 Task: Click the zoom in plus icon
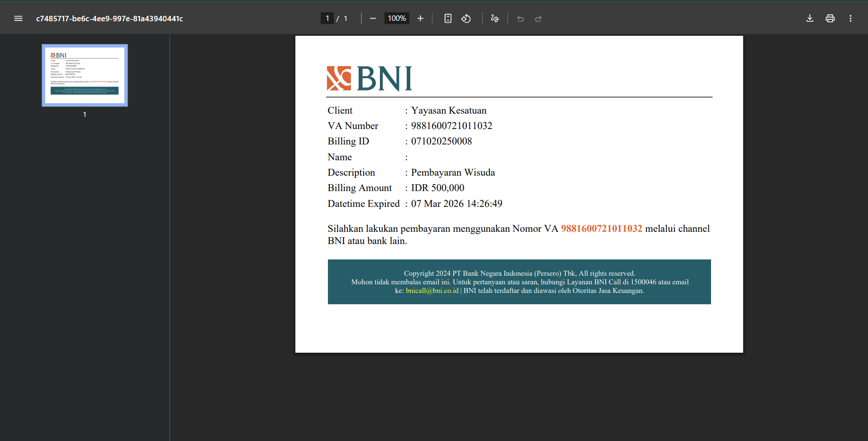[420, 19]
